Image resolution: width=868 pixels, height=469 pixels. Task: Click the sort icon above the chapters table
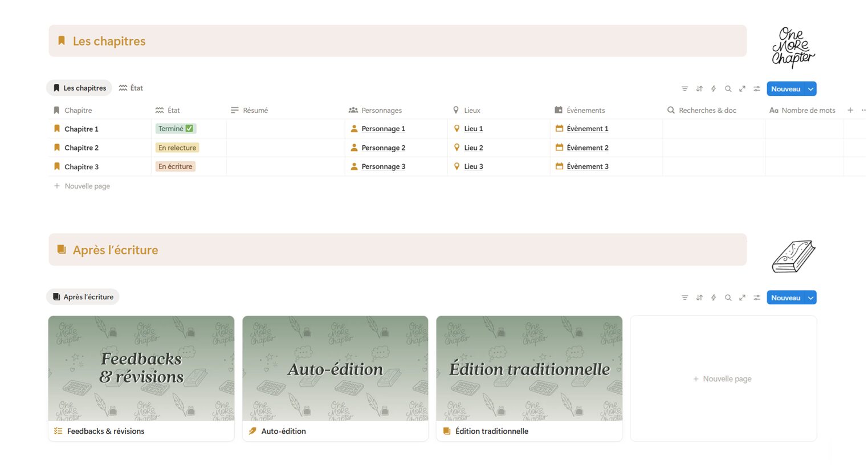click(699, 89)
